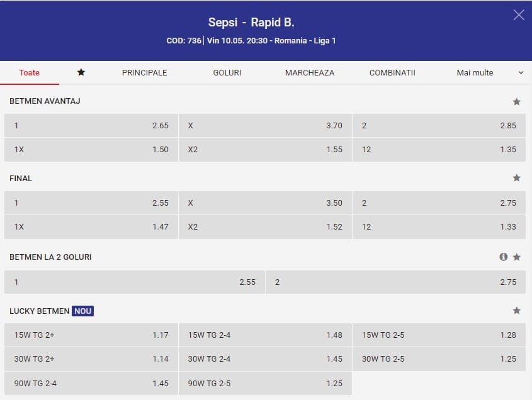The width and height of the screenshot is (532, 400).
Task: Choose FINAL 1X at 1.47
Action: (x=91, y=227)
